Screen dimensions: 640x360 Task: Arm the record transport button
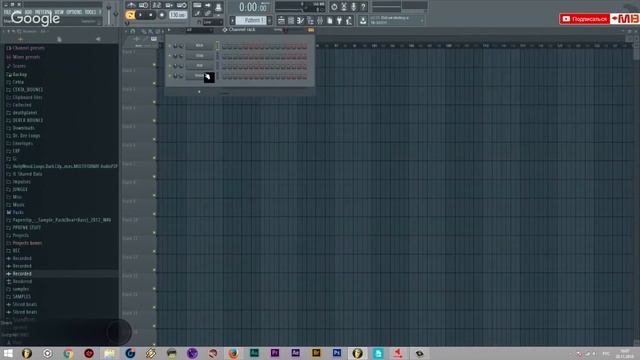(162, 15)
